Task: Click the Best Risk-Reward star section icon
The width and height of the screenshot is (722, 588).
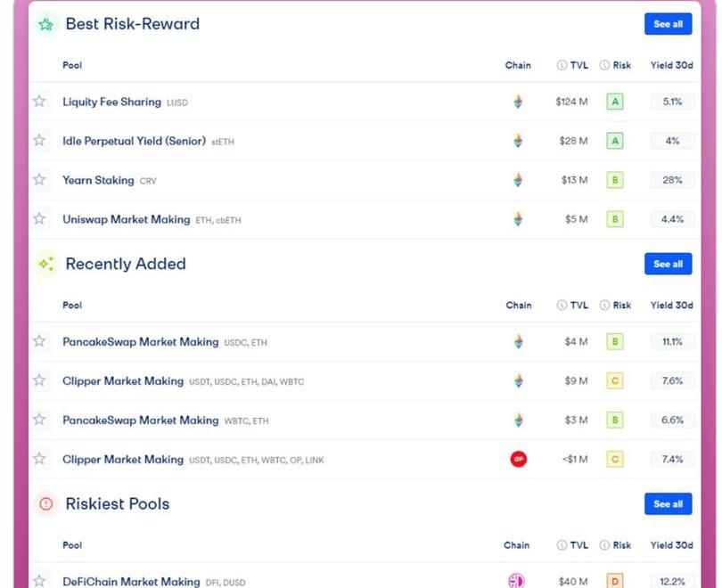Action: click(x=45, y=24)
